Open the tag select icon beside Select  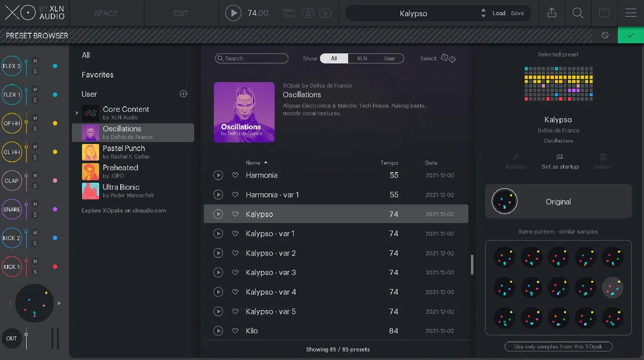coord(449,58)
